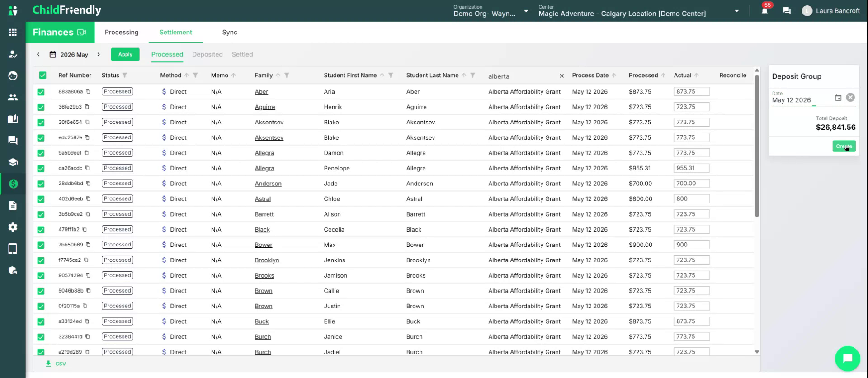Click Create in Deposit Group
Screen dimensions: 868x378
pyautogui.click(x=844, y=146)
